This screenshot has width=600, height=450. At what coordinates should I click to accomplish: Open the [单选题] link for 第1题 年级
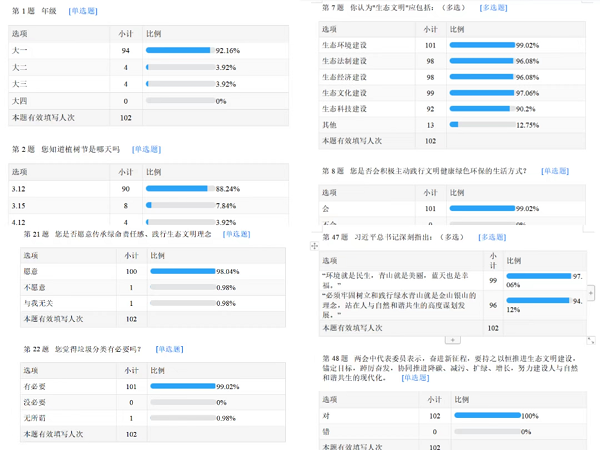pyautogui.click(x=83, y=11)
